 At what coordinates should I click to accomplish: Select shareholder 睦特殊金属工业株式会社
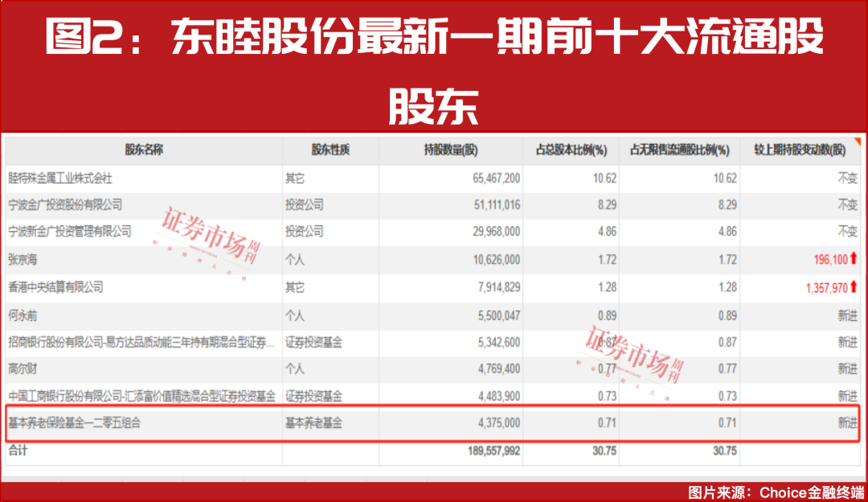[60, 179]
